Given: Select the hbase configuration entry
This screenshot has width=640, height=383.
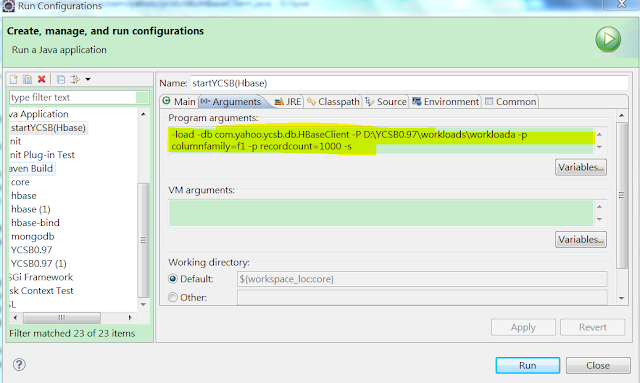Looking at the screenshot, I should click(x=24, y=196).
